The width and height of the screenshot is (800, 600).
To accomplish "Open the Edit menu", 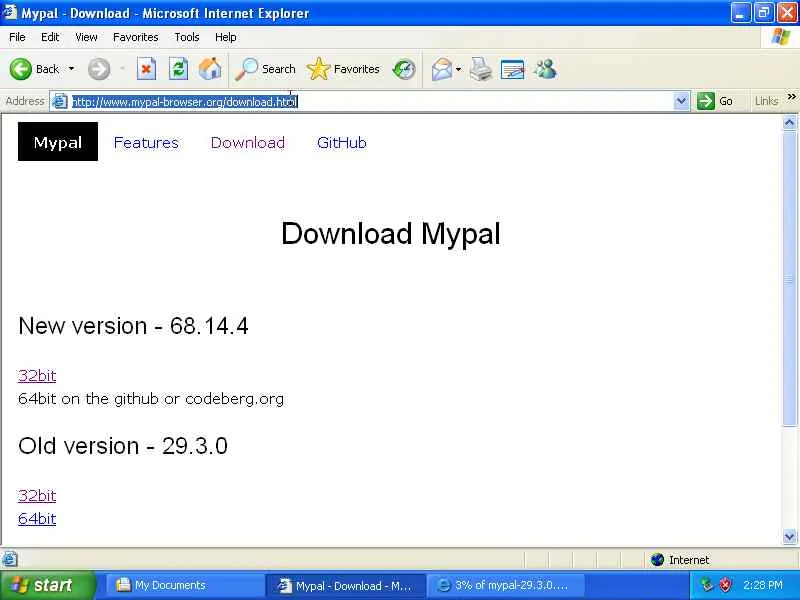I will pos(50,37).
